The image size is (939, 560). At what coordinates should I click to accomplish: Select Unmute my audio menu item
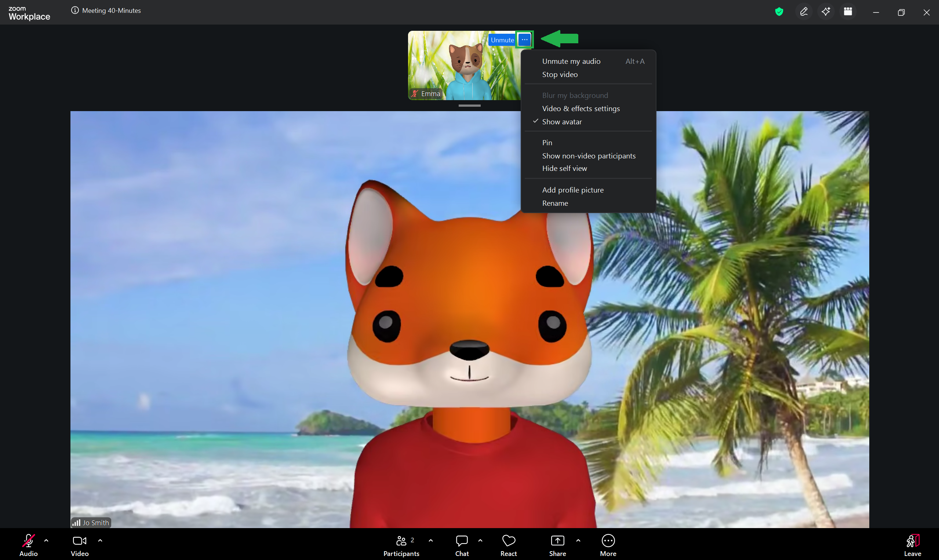[x=588, y=61]
